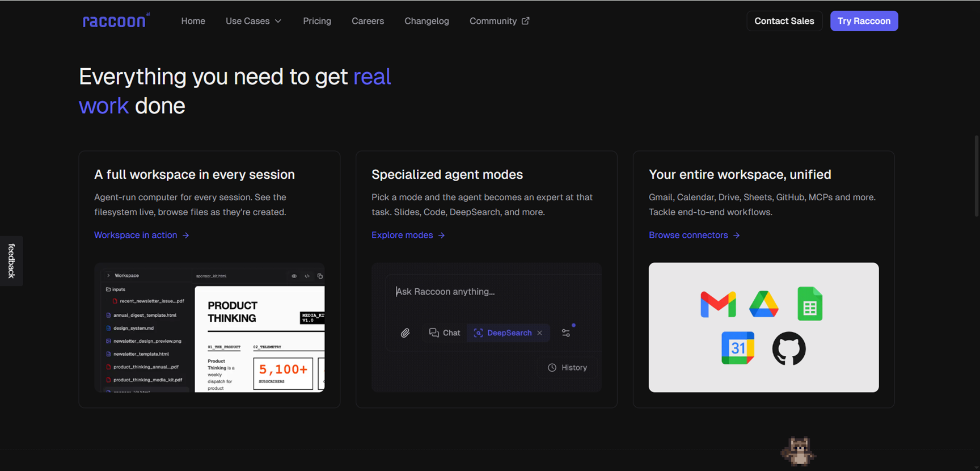Viewport: 980px width, 471px height.
Task: Select annual_digest_template.html file
Action: 142,315
